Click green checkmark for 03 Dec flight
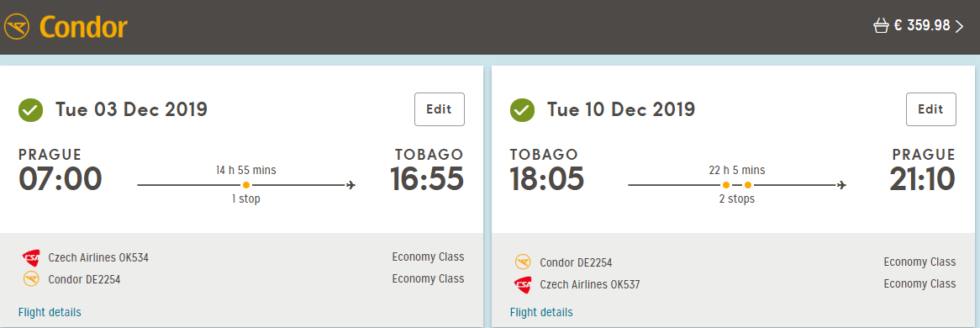980x328 pixels. coord(30,110)
